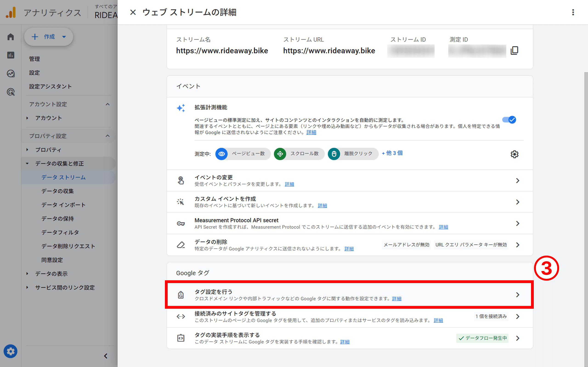
Task: Select the ページビュー数 measurement chip
Action: (243, 154)
